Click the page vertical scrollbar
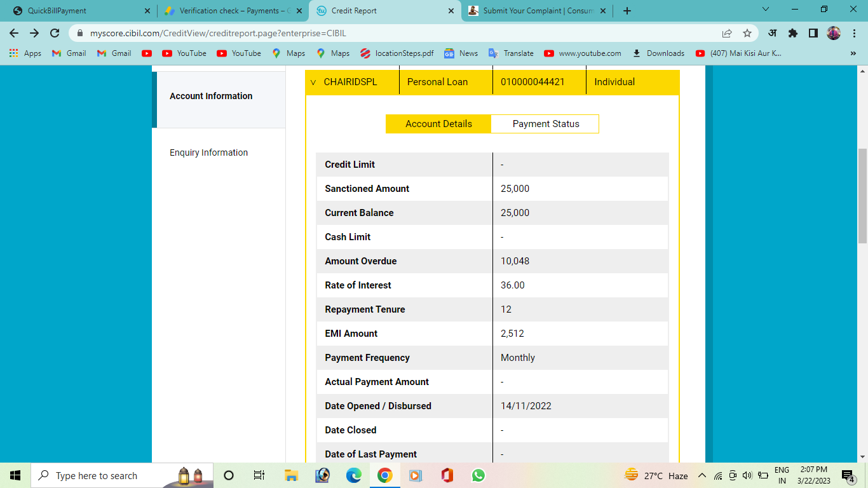Viewport: 868px width, 488px height. 862,196
